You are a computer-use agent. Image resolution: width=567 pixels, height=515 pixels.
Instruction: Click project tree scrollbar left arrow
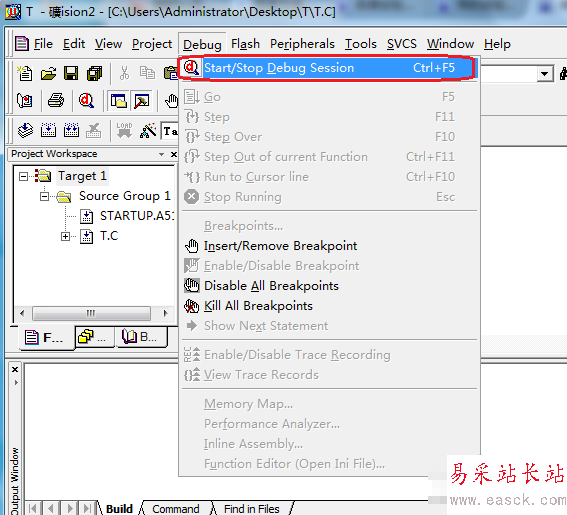[22, 313]
